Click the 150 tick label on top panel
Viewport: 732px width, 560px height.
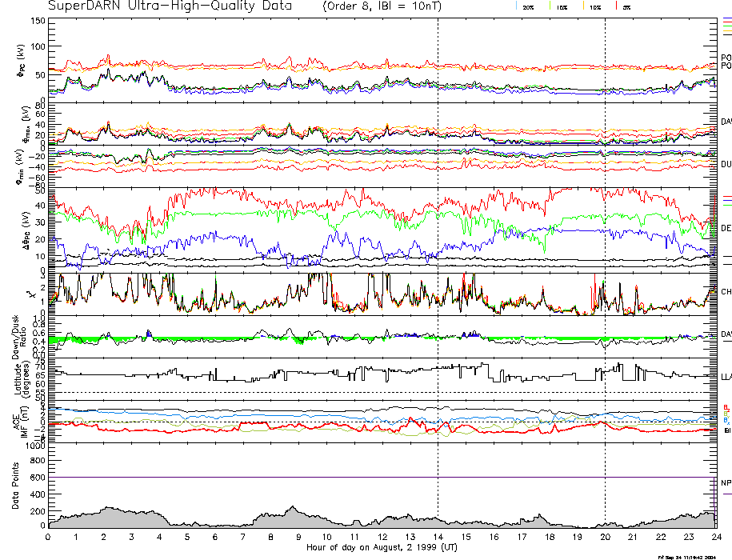tap(37, 21)
